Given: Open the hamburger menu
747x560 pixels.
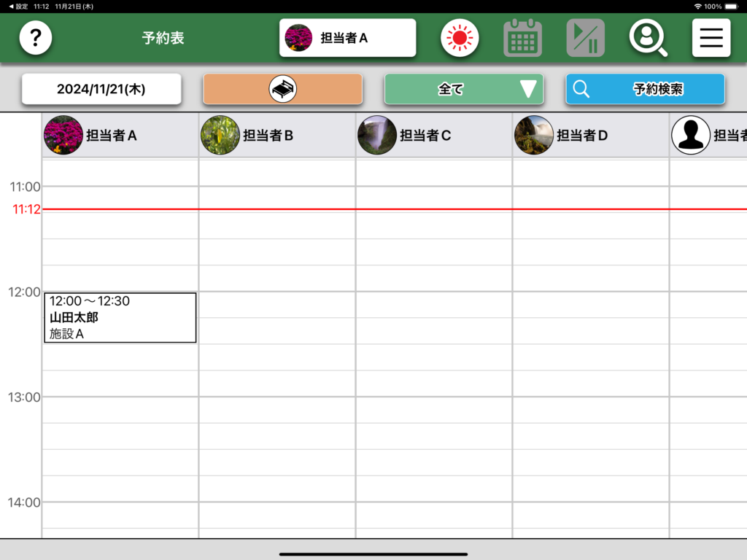Looking at the screenshot, I should [711, 38].
